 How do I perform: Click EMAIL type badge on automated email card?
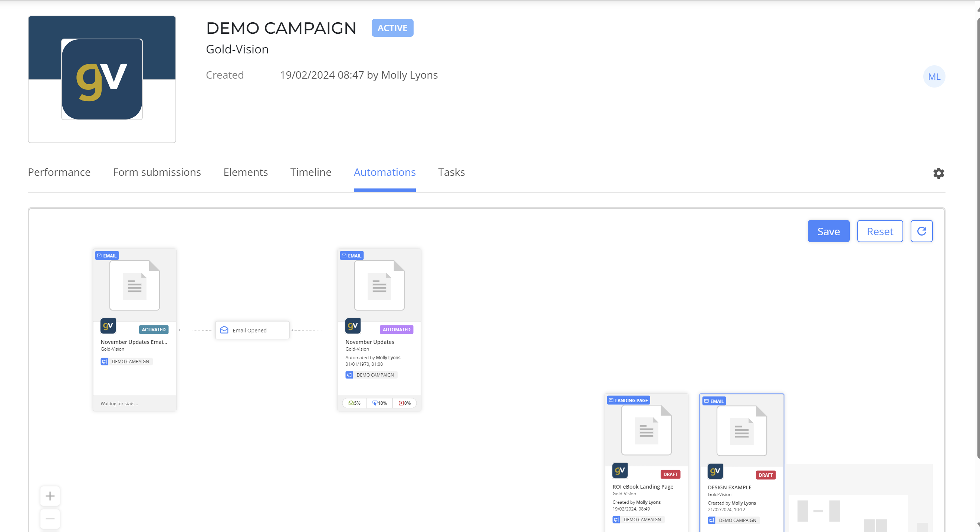tap(352, 256)
